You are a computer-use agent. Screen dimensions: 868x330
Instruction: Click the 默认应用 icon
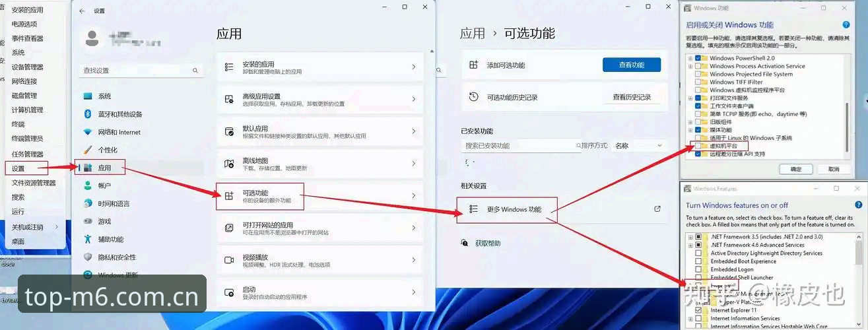tap(229, 131)
